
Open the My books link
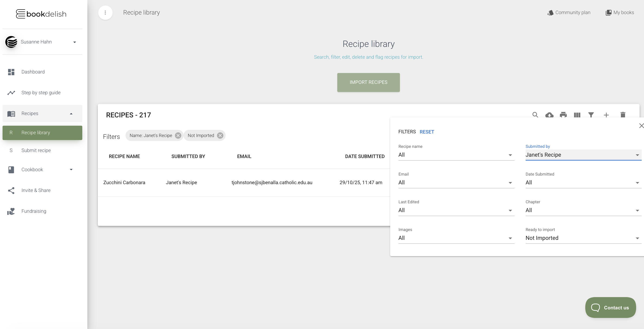coord(619,12)
